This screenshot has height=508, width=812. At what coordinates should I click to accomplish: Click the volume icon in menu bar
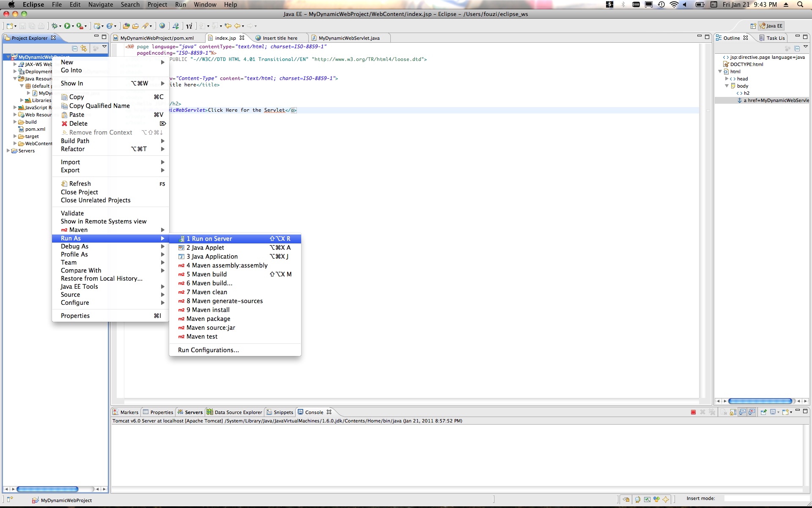[x=684, y=5]
